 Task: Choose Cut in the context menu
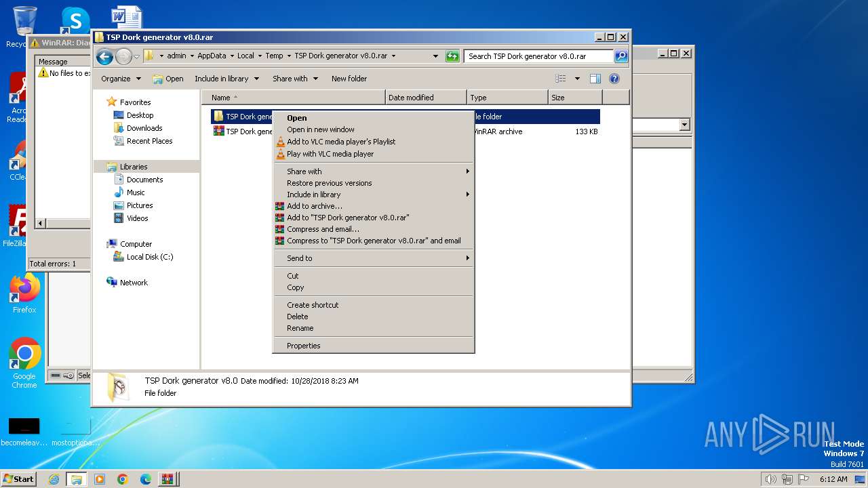(x=373, y=276)
